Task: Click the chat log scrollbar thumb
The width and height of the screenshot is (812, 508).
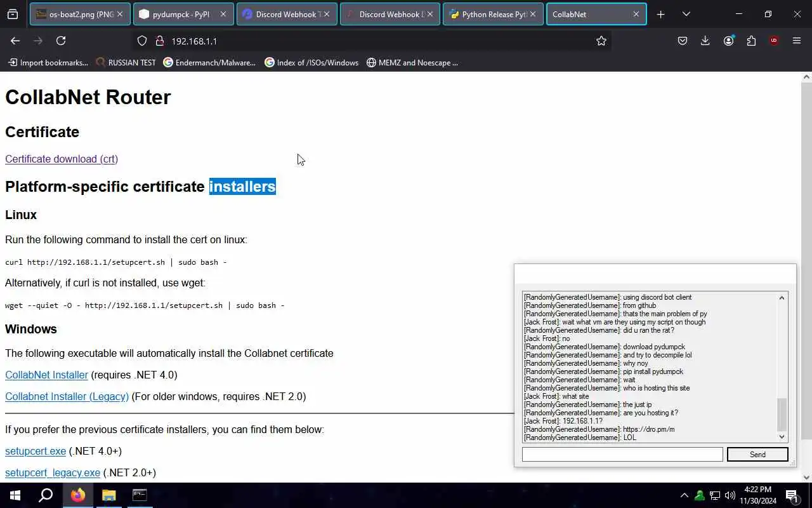Action: coord(782,414)
